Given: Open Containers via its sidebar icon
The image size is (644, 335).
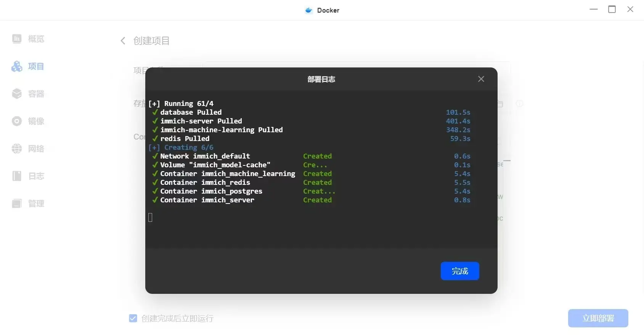Looking at the screenshot, I should coord(17,94).
